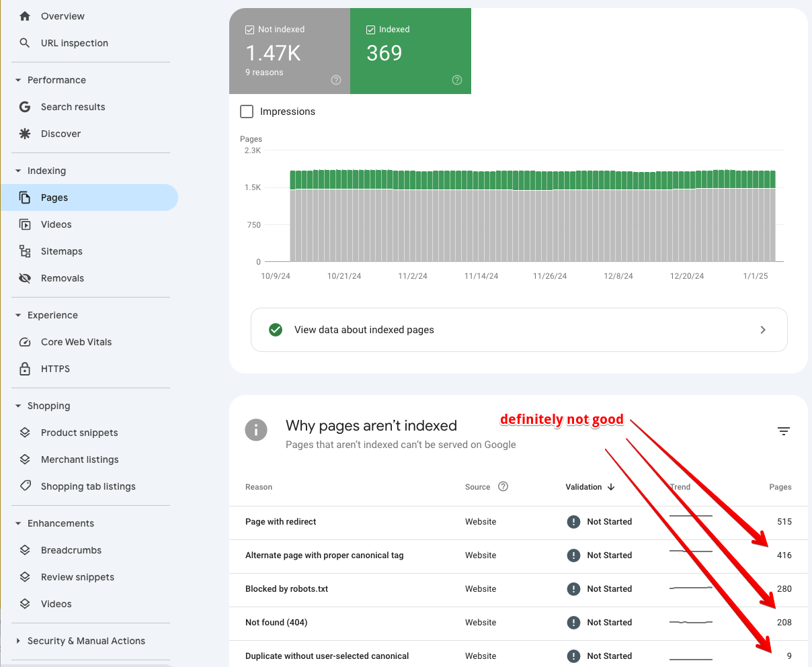Click the Breadcrumbs layers icon
The width and height of the screenshot is (812, 667).
tap(25, 550)
